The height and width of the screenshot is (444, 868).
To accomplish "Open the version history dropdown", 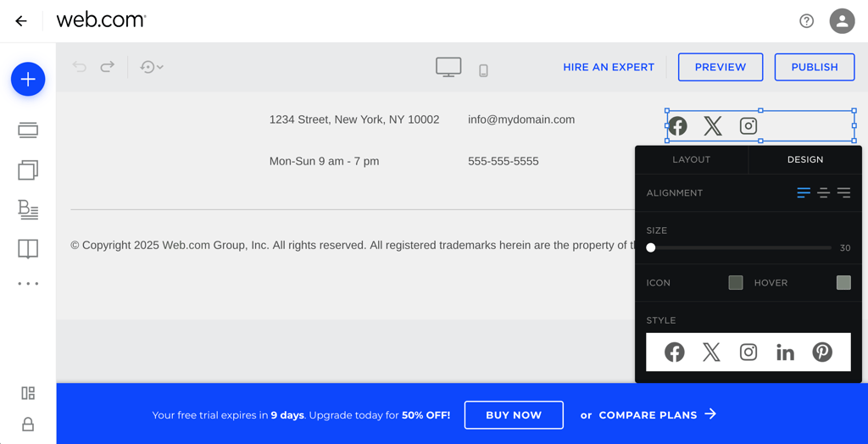I will (151, 67).
